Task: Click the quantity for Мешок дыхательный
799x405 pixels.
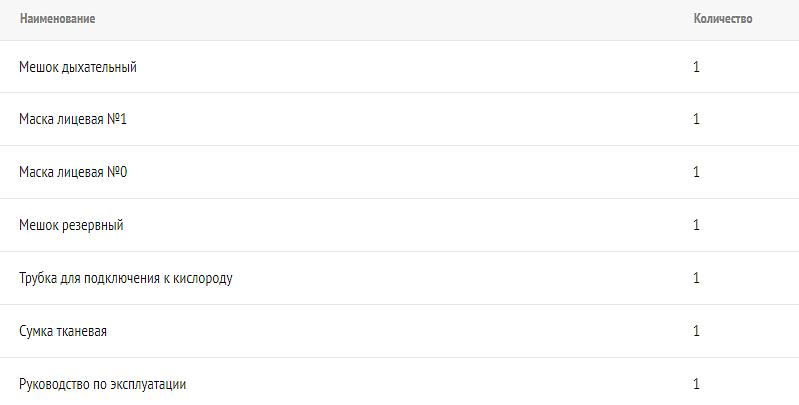Action: tap(696, 67)
